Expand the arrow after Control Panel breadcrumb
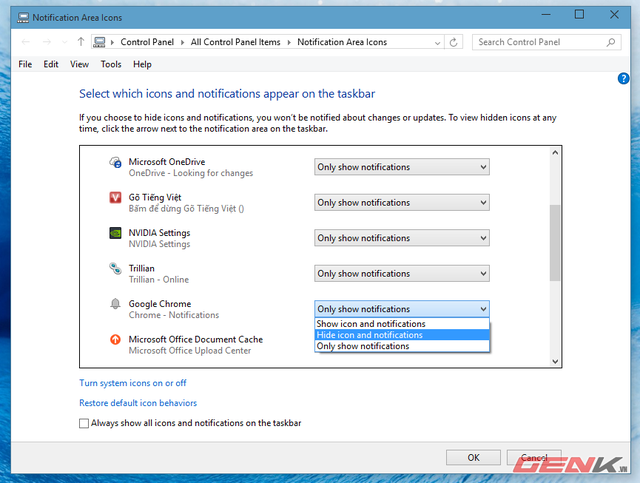The width and height of the screenshot is (640, 483). tap(182, 42)
